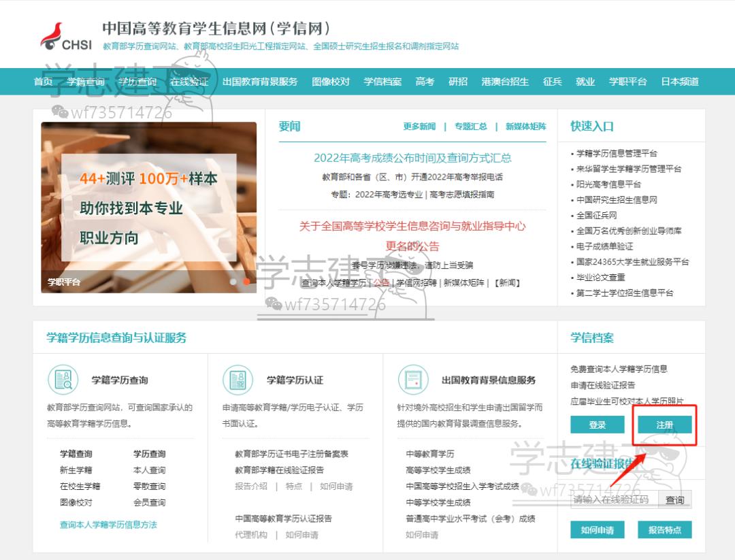Click the 报告特点 button

click(x=665, y=530)
